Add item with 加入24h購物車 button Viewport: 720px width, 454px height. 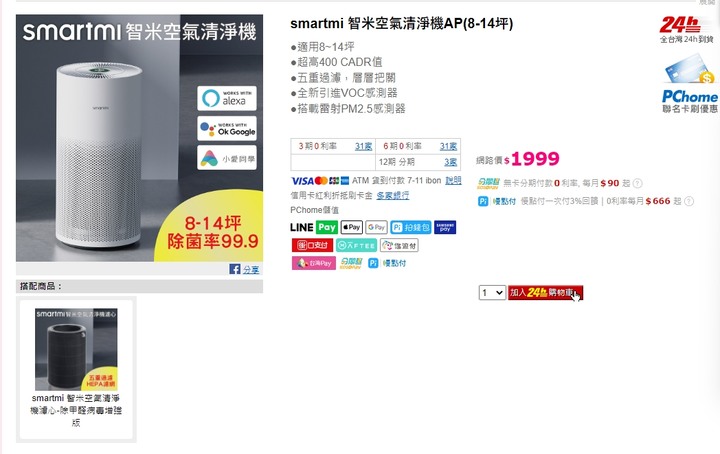tap(546, 292)
